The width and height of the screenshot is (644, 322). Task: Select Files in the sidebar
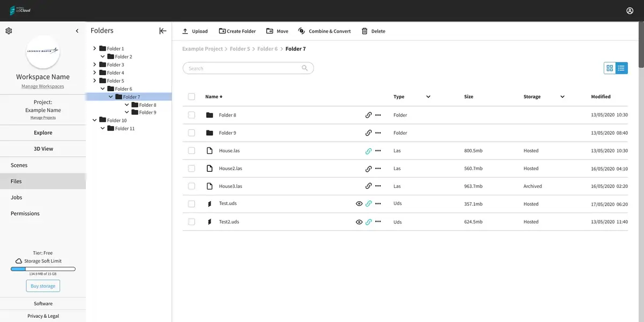coord(43,181)
